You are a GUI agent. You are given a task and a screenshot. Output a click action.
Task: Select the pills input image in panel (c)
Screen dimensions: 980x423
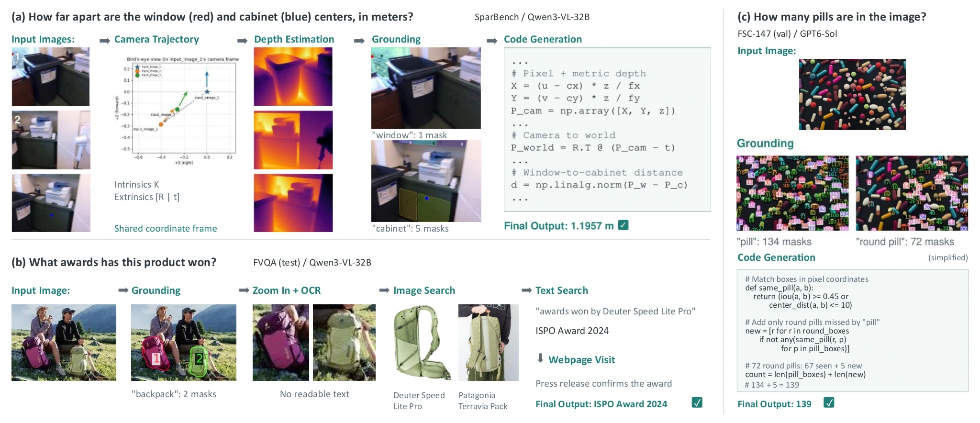point(852,94)
